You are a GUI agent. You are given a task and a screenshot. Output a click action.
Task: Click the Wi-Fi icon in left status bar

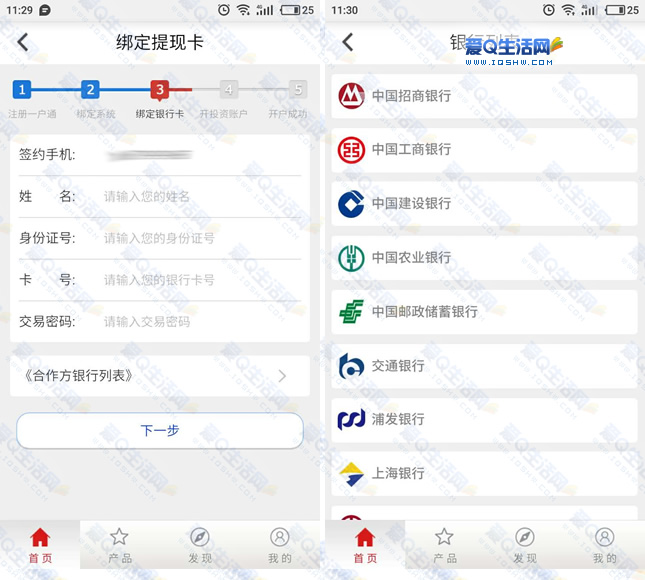244,10
